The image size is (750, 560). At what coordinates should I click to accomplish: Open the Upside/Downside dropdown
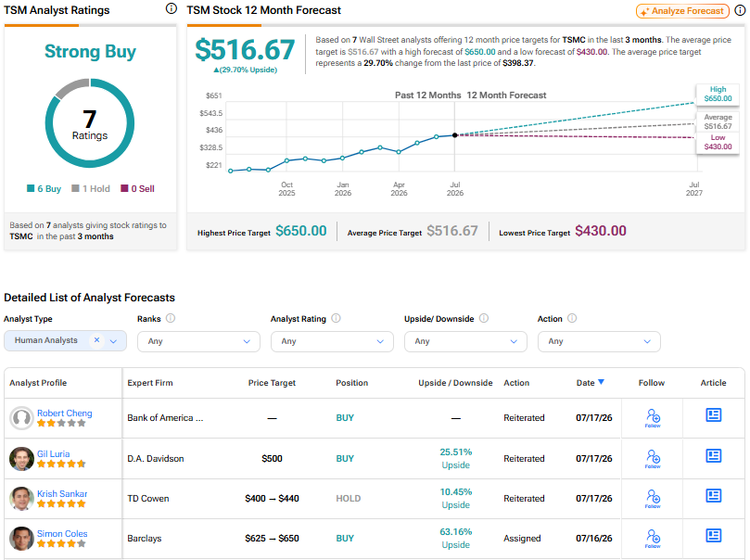pyautogui.click(x=465, y=341)
